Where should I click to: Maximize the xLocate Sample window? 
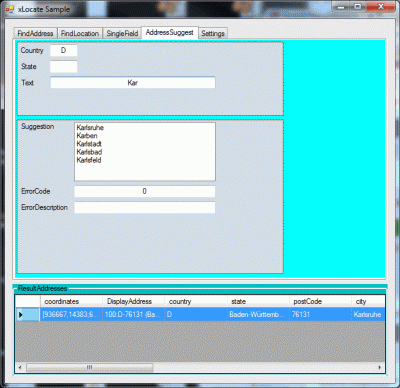click(358, 7)
